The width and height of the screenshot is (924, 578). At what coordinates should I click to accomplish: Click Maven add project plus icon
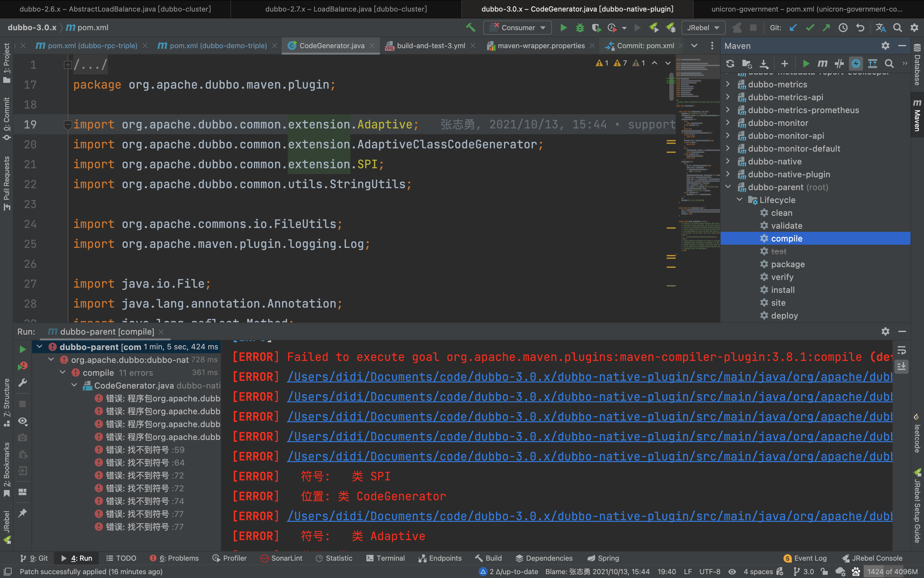pyautogui.click(x=784, y=64)
